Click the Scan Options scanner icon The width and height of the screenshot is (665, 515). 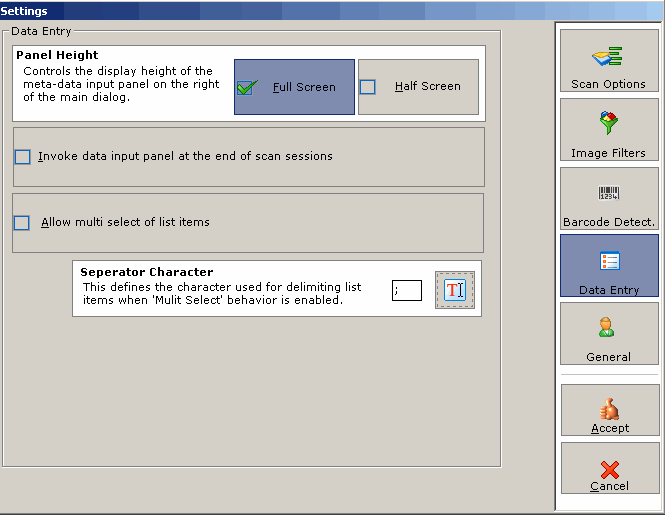pyautogui.click(x=608, y=56)
